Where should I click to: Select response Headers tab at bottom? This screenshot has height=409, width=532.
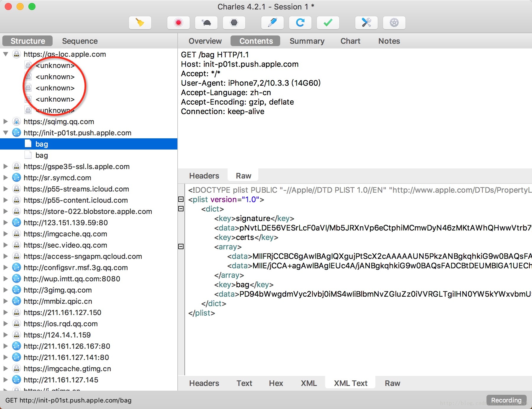point(204,383)
